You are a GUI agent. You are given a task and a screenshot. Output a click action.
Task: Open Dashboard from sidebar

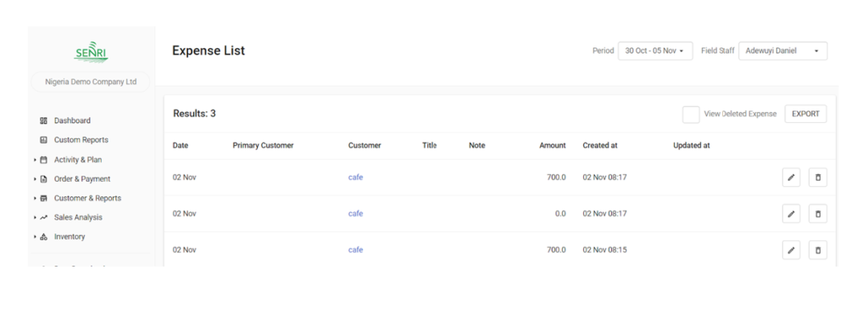[x=72, y=121]
